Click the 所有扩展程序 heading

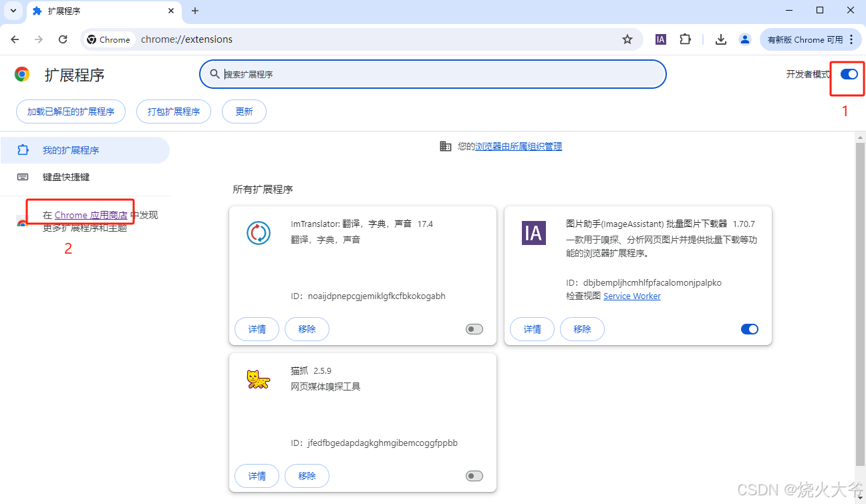coord(263,190)
